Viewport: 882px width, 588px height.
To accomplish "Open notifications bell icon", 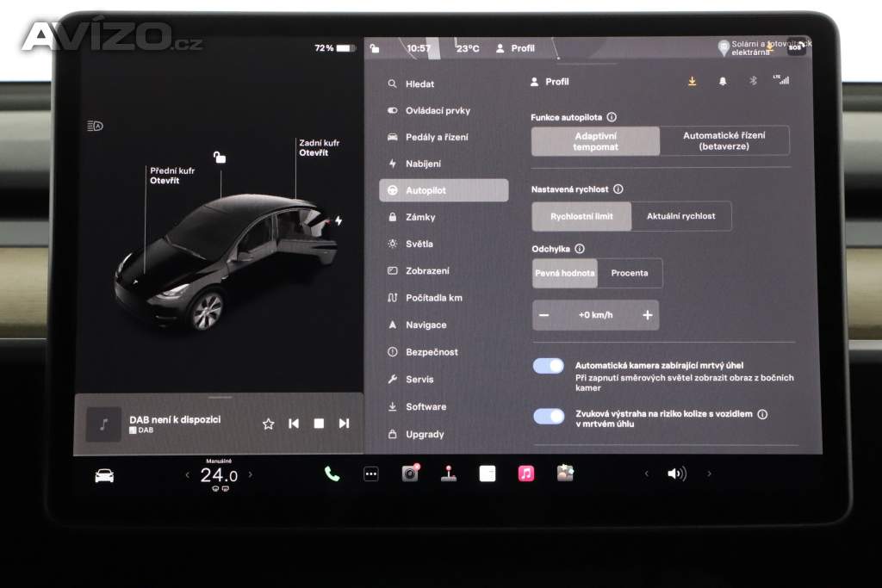I will pyautogui.click(x=723, y=82).
